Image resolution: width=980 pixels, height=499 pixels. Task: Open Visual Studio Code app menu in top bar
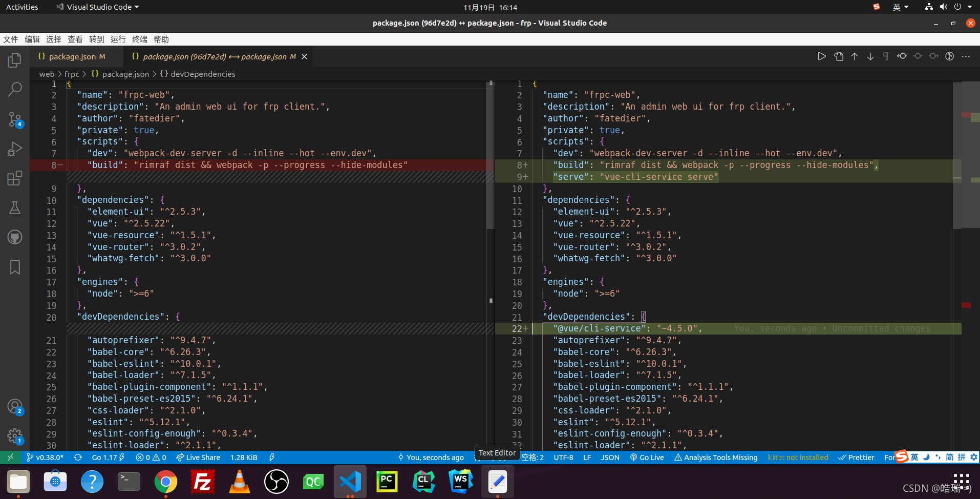[x=98, y=7]
